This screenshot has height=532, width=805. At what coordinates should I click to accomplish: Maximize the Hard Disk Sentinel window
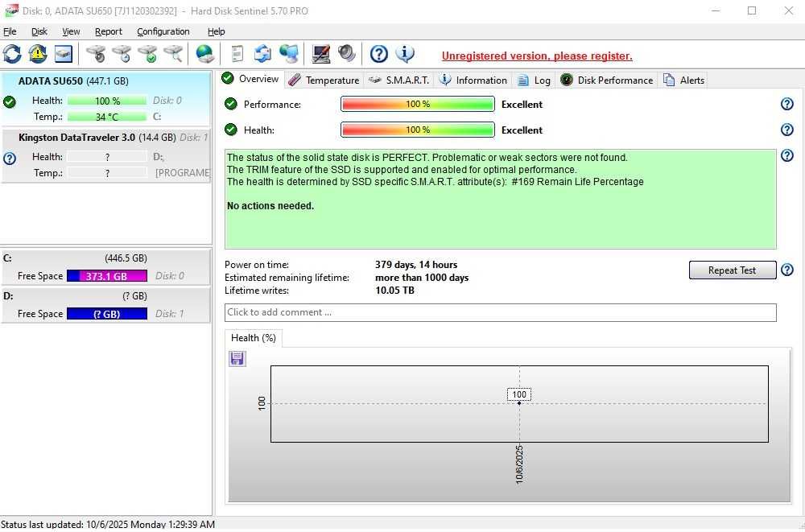(752, 10)
